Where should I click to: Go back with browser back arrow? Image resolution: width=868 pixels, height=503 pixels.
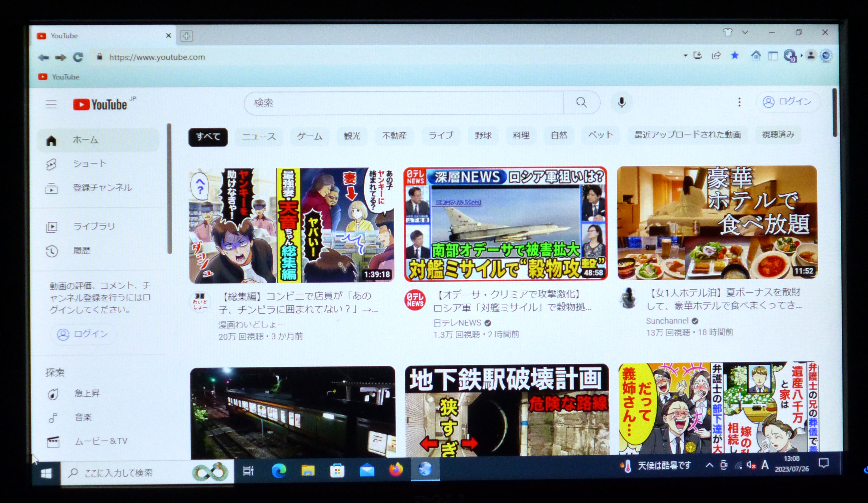pos(43,57)
